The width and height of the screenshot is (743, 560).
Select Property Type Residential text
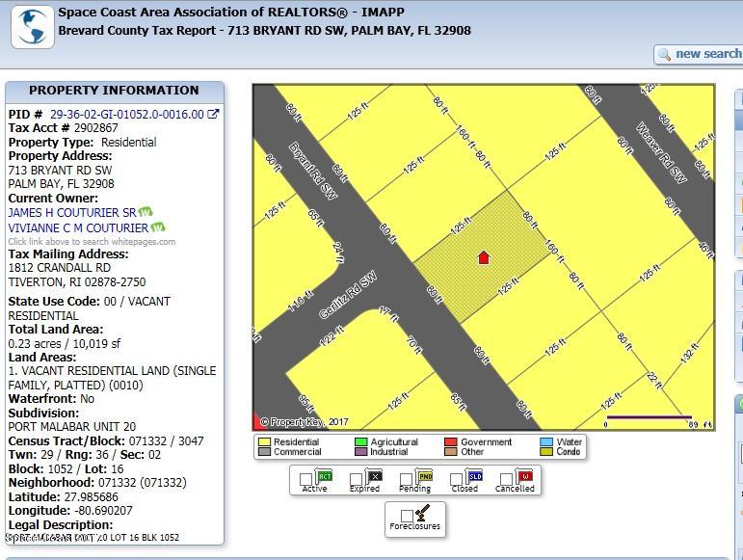click(x=129, y=142)
